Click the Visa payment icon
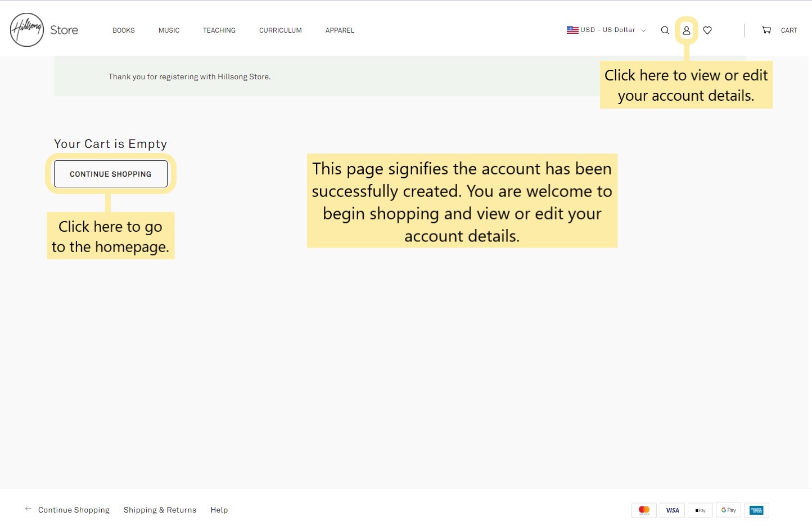The height and width of the screenshot is (530, 812). click(x=672, y=510)
